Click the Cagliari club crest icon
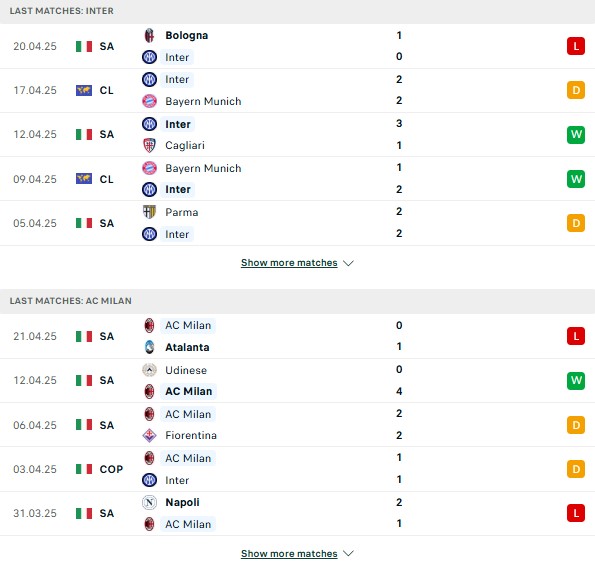Viewport: 595px width, 570px height. pyautogui.click(x=150, y=145)
